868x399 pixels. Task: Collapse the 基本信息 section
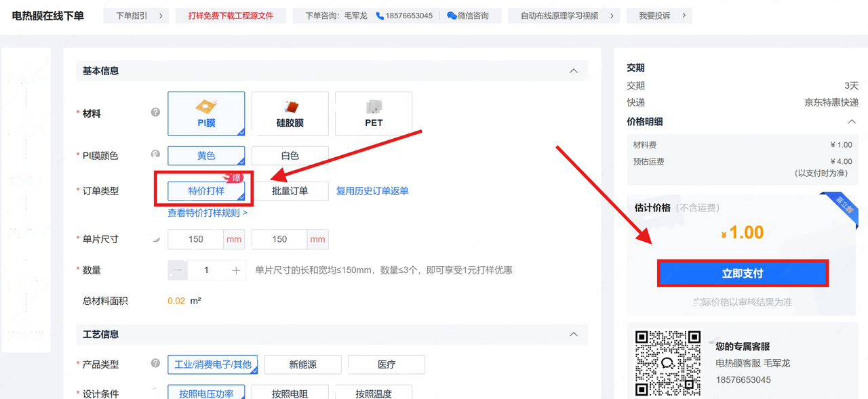tap(574, 71)
